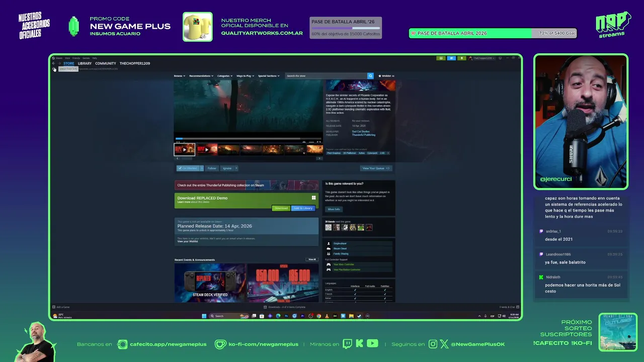Open Friends & Chat in Steam footer

(x=509, y=307)
